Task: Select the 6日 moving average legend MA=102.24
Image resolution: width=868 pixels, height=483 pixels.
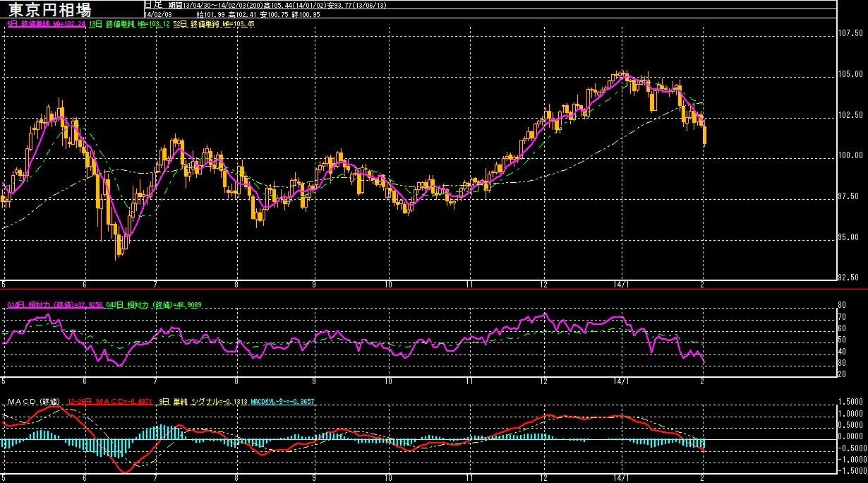Action: pyautogui.click(x=46, y=24)
